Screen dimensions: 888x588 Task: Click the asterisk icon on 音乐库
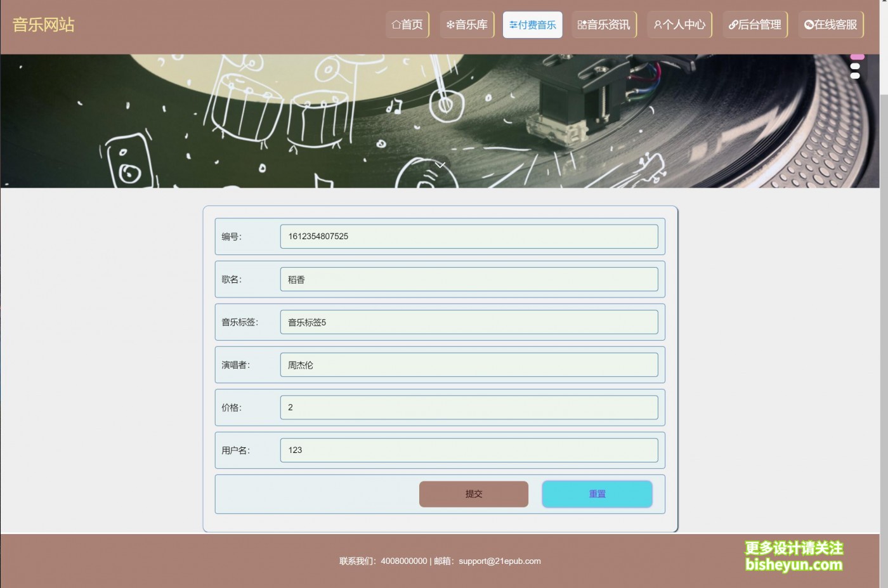point(451,24)
